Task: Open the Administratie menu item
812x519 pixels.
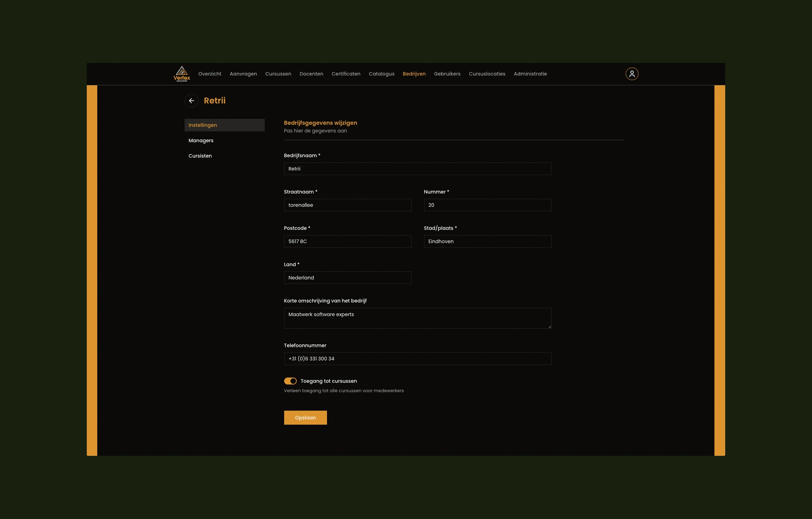Action: click(x=530, y=74)
